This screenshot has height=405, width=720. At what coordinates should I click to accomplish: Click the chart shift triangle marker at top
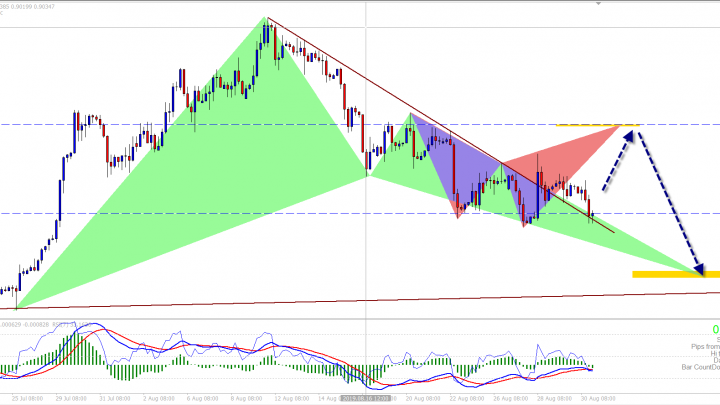[599, 5]
